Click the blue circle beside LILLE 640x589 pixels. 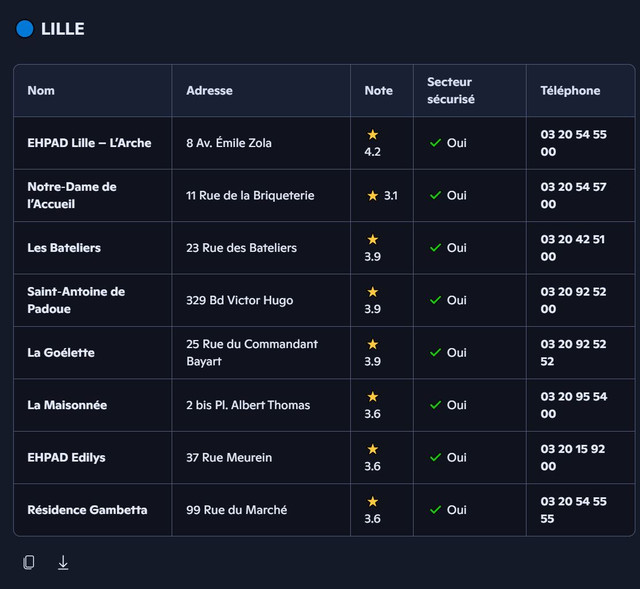tap(24, 29)
